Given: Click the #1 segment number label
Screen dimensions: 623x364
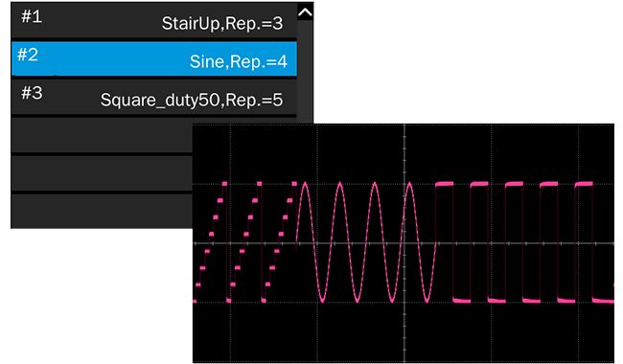Looking at the screenshot, I should (x=32, y=16).
